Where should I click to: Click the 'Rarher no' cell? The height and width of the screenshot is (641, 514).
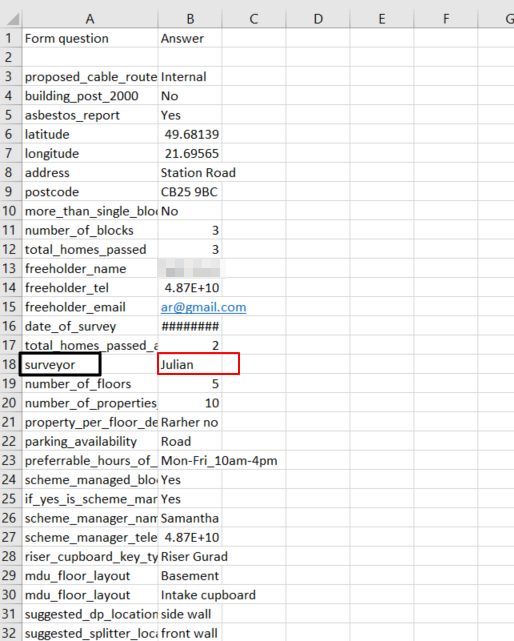pos(190,422)
